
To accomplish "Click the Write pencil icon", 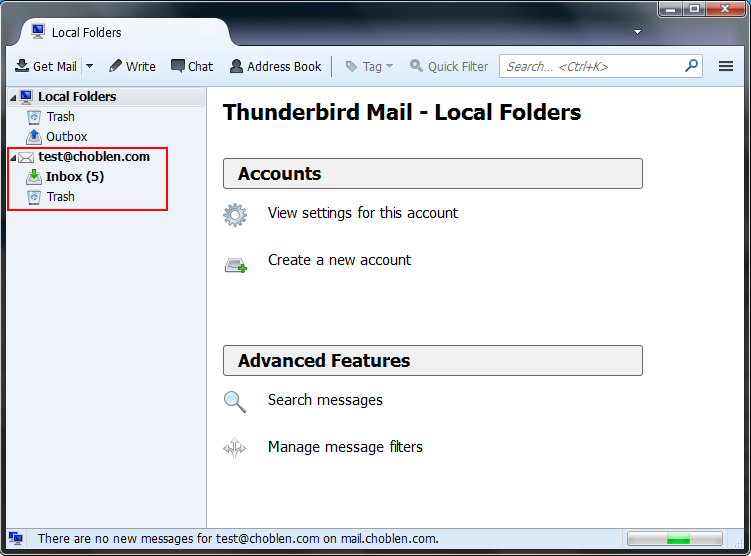I will click(115, 66).
